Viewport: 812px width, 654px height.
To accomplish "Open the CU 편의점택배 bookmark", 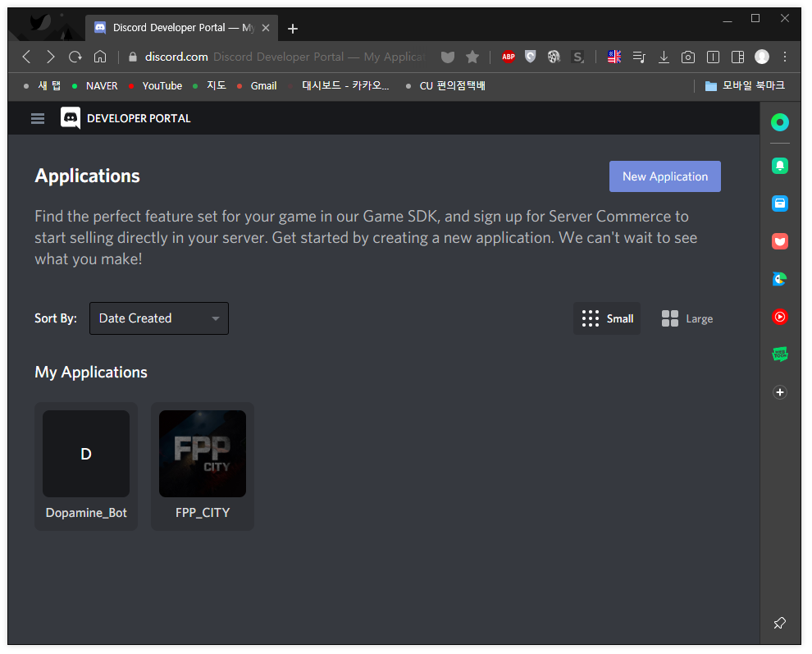I will tap(446, 85).
